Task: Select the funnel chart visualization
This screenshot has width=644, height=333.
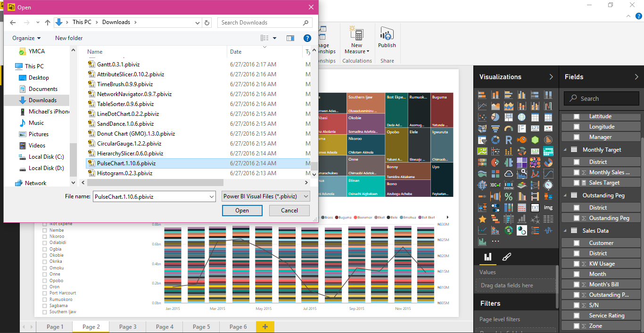Action: pyautogui.click(x=495, y=129)
